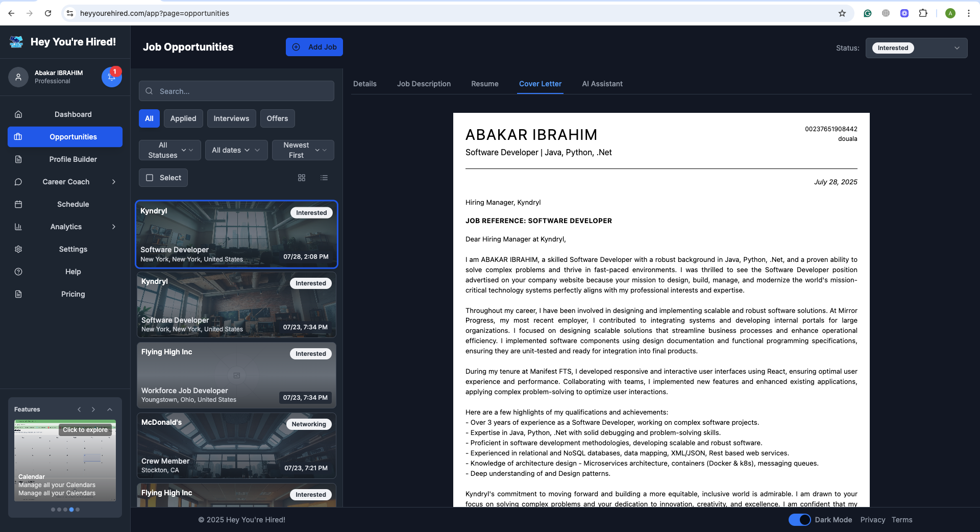Collapse the Features panel
Screen dimensions: 980x532
110,409
